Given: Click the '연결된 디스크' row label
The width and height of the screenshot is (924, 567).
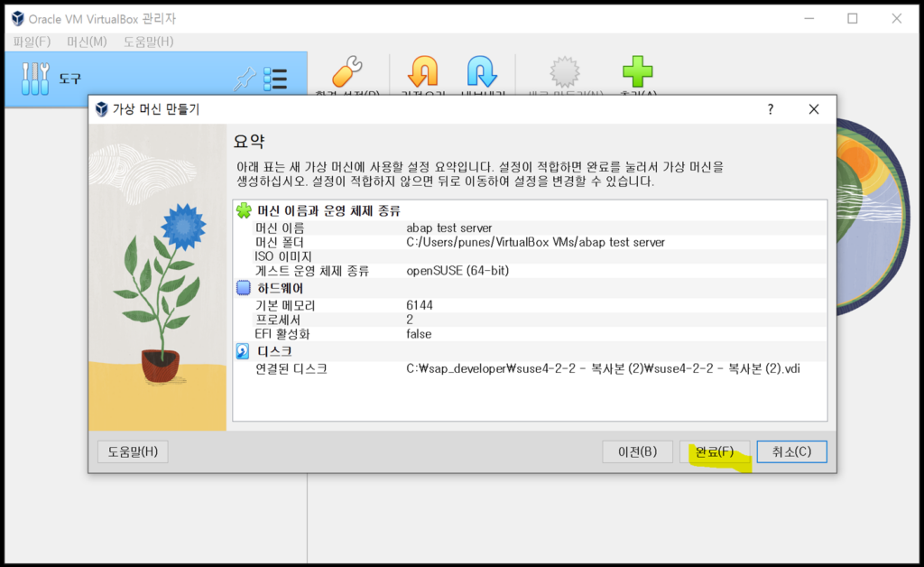Looking at the screenshot, I should click(x=291, y=369).
